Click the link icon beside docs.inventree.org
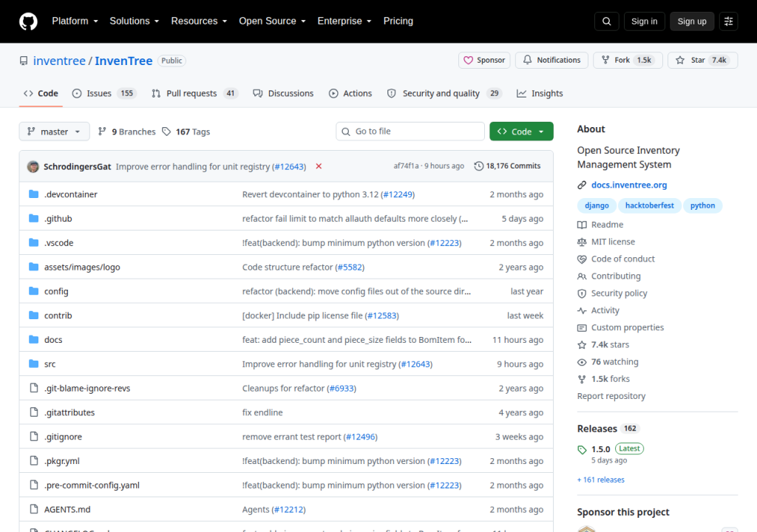The height and width of the screenshot is (532, 757). tap(582, 185)
